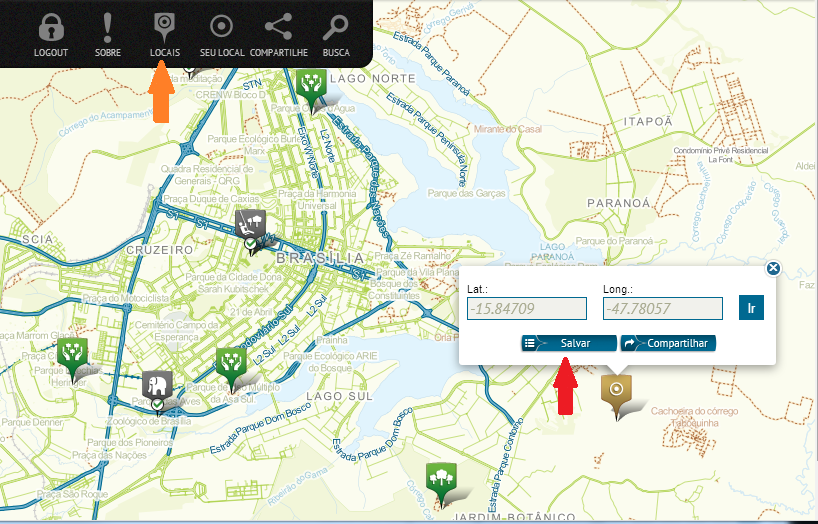Click the Logout padlock icon
Screen dimensions: 818x524
tap(51, 27)
